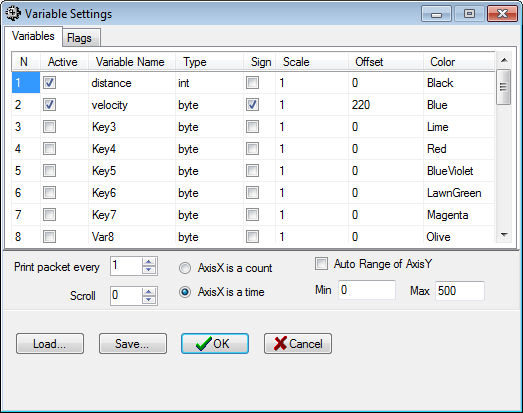This screenshot has width=523, height=413.
Task: Click scrollbar down arrow in variables table
Action: click(x=504, y=235)
